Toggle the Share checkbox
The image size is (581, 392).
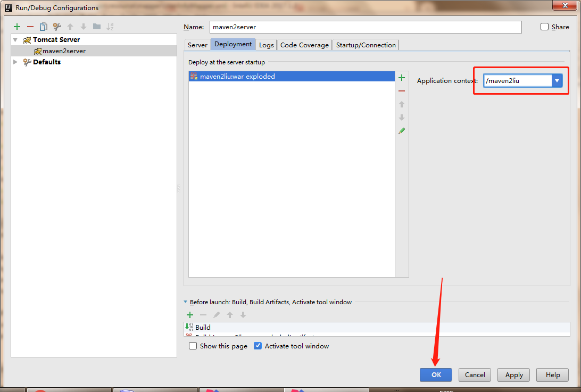[x=544, y=27]
